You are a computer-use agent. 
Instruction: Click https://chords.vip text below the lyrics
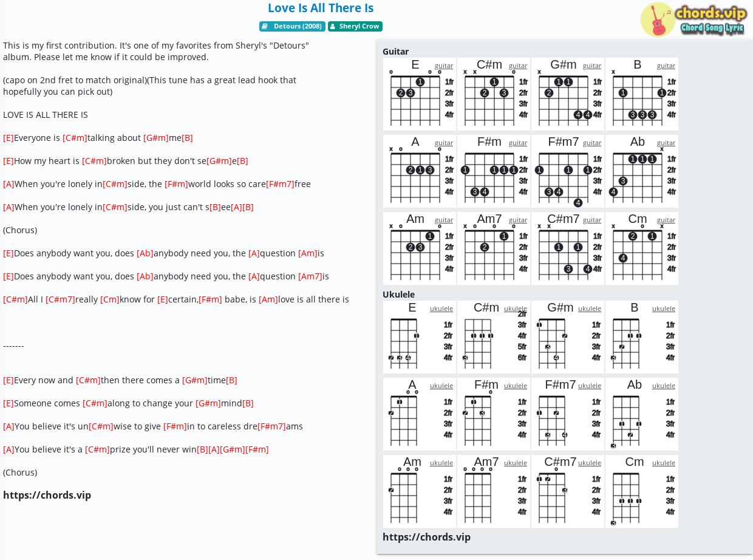[x=47, y=495]
